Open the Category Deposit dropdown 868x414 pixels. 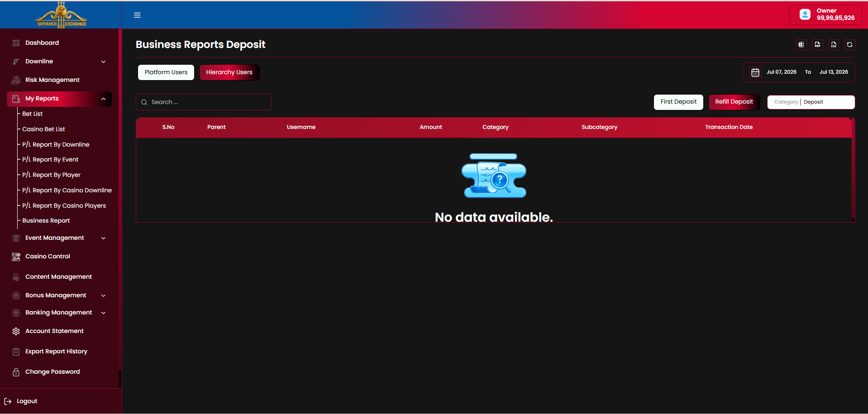point(811,102)
